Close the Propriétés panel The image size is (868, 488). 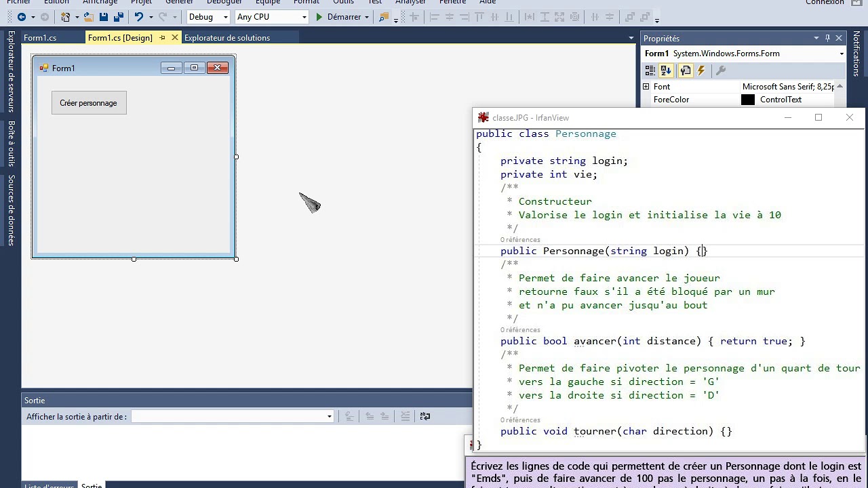tap(839, 38)
